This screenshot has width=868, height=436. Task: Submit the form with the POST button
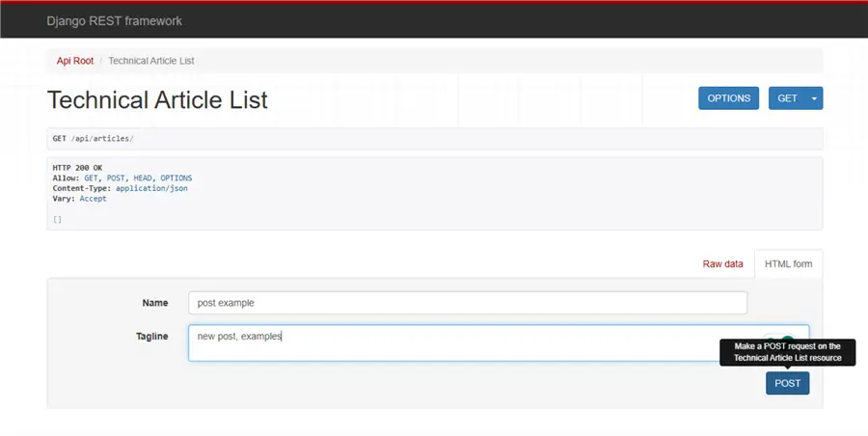787,383
